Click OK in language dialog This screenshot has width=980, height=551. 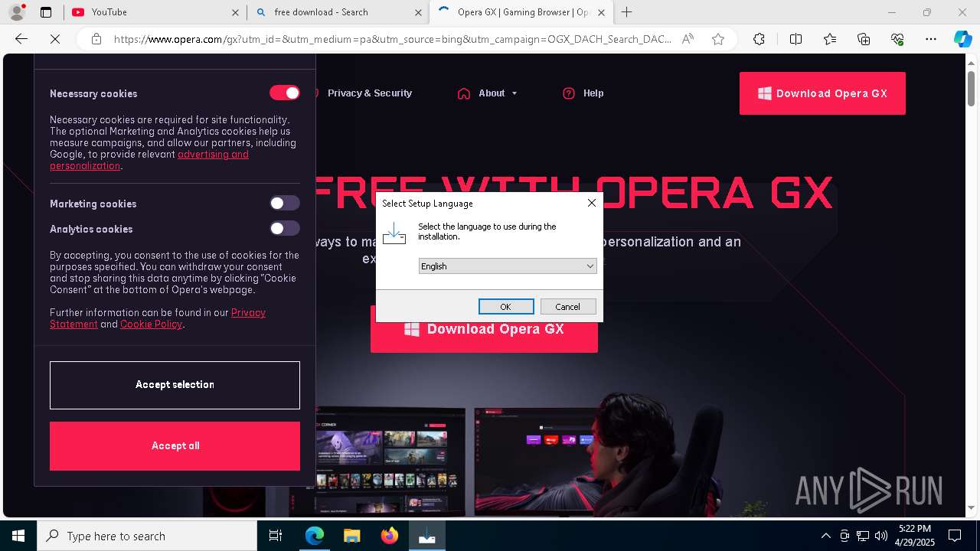[506, 306]
